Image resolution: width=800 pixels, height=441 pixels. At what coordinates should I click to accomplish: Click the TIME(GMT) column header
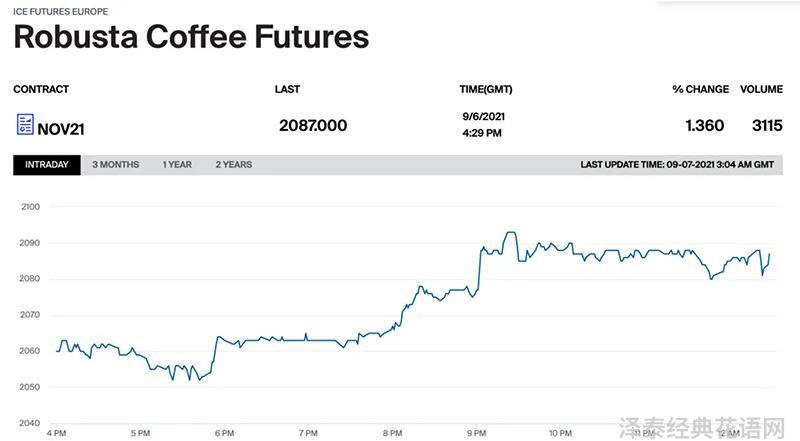[486, 89]
